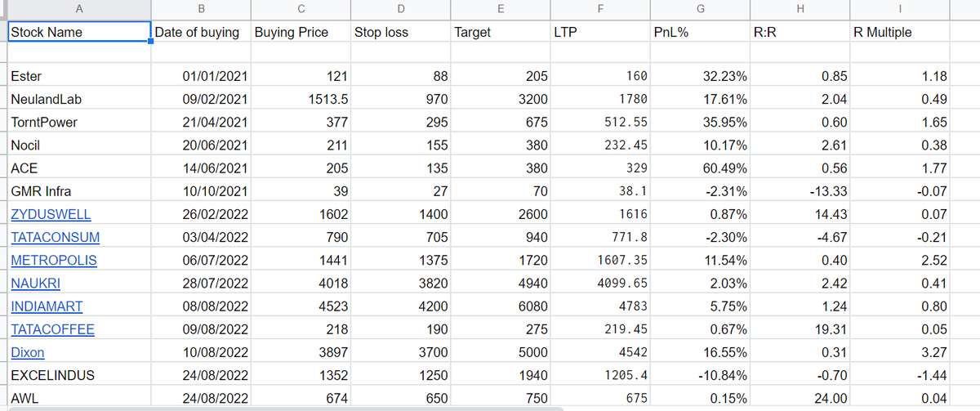Select the 'GMR Infra' cell

point(78,191)
